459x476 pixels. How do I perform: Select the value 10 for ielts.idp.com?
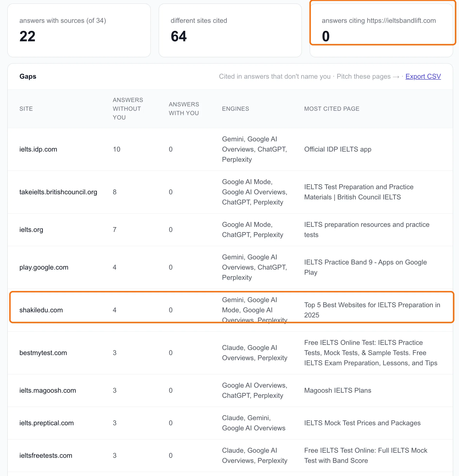(117, 149)
